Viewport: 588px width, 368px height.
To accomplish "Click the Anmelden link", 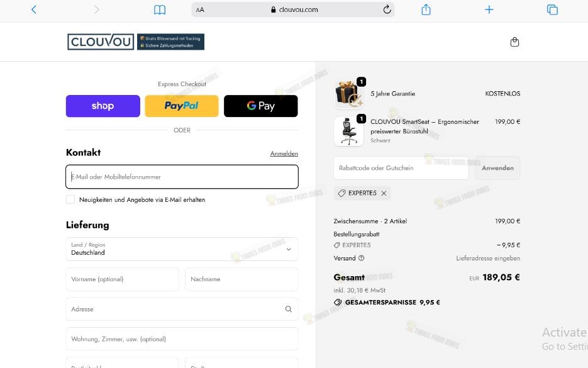I will click(284, 153).
